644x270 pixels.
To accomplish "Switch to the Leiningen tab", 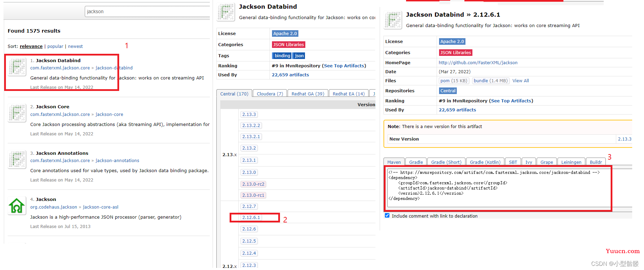I will pyautogui.click(x=571, y=162).
